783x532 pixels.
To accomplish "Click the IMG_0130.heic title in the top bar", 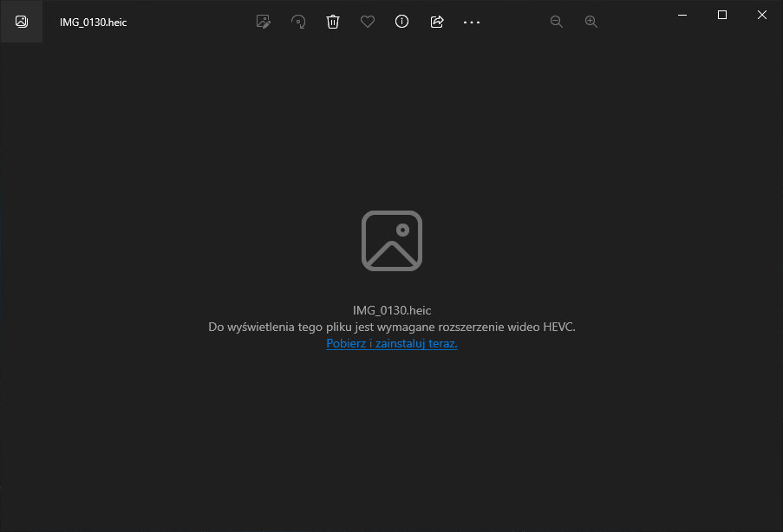I will click(x=93, y=23).
